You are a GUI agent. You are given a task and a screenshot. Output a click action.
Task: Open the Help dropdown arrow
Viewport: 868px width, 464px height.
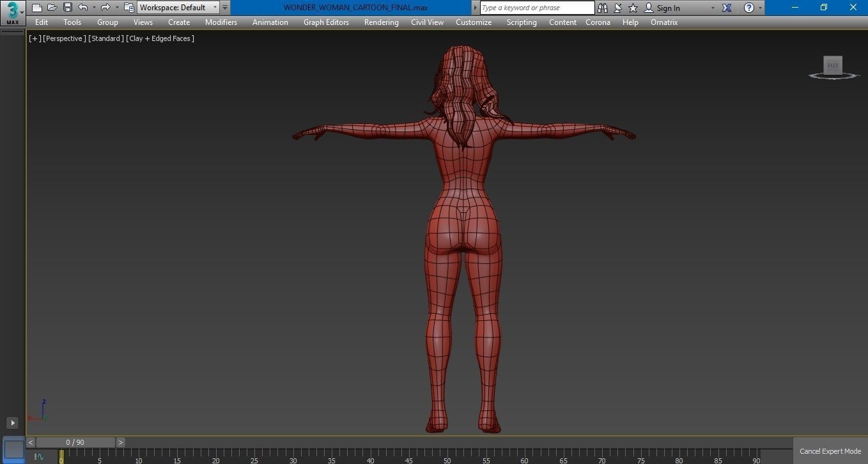[x=760, y=8]
